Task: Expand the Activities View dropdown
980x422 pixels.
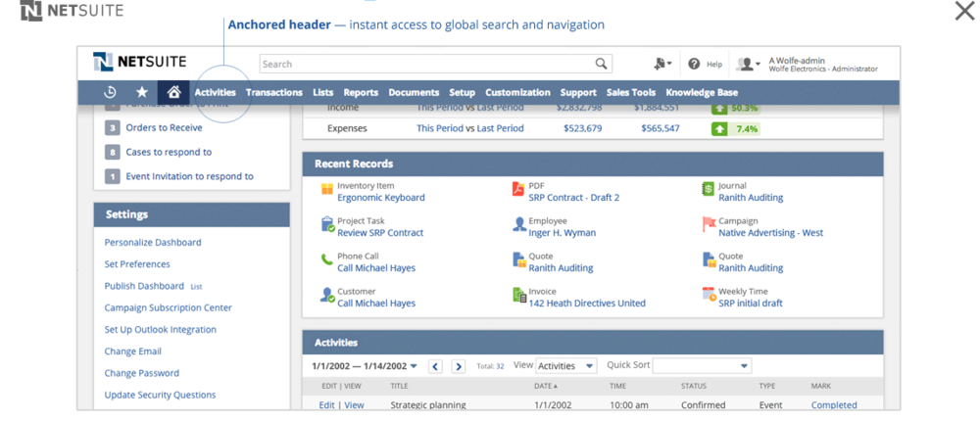Action: point(565,366)
